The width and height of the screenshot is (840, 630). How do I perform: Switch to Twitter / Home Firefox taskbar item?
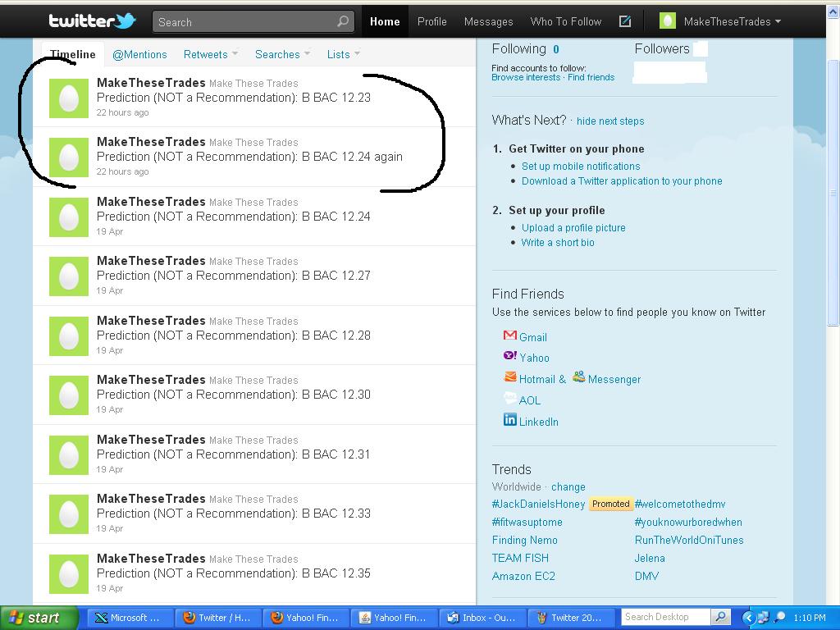pyautogui.click(x=218, y=618)
